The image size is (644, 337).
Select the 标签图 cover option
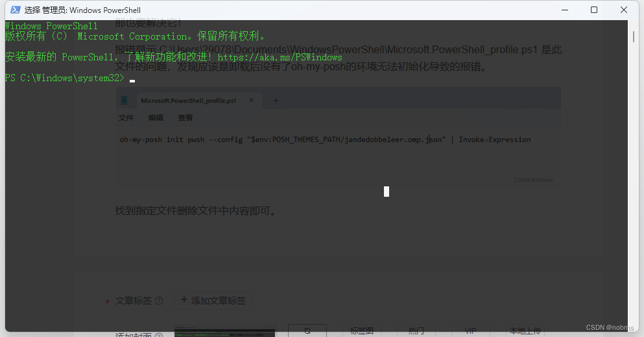(362, 331)
